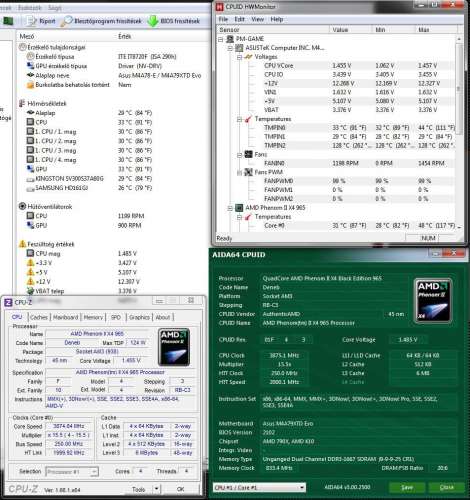Click the 1. CPU / 1. mag chip icon
The height and width of the screenshot is (500, 470).
click(x=30, y=131)
